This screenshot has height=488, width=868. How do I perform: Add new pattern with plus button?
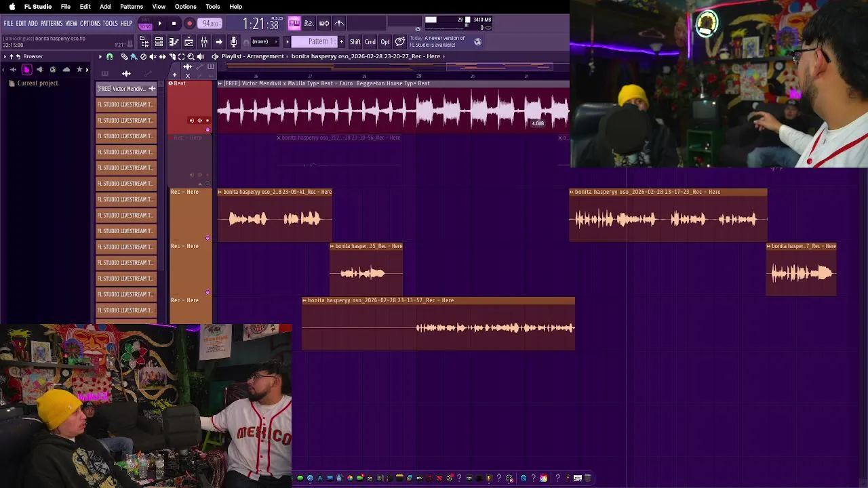tap(341, 42)
